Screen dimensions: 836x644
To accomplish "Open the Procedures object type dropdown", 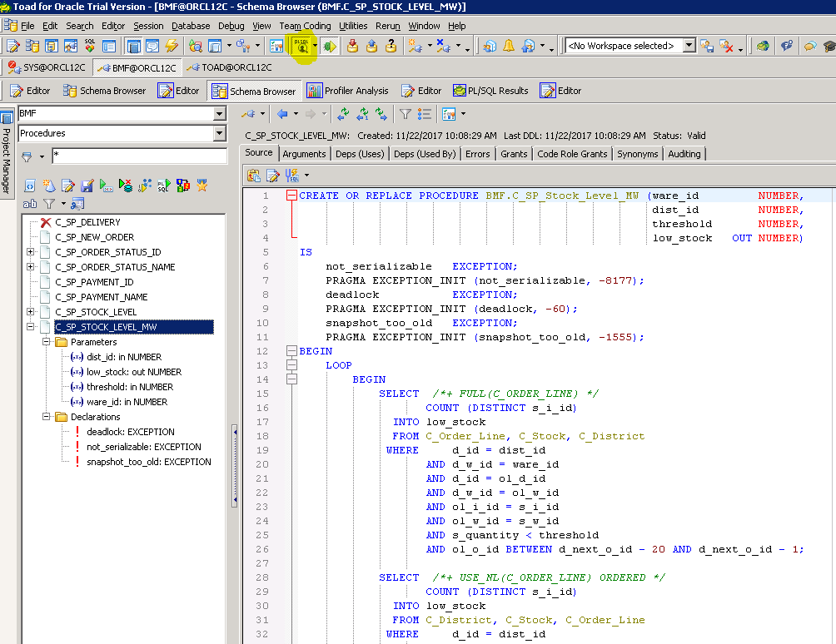I will pyautogui.click(x=219, y=133).
